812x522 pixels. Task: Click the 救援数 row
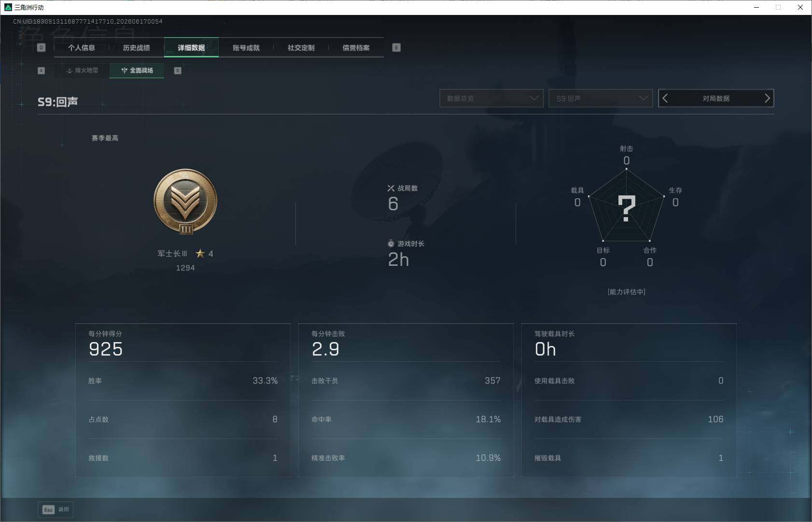(183, 458)
